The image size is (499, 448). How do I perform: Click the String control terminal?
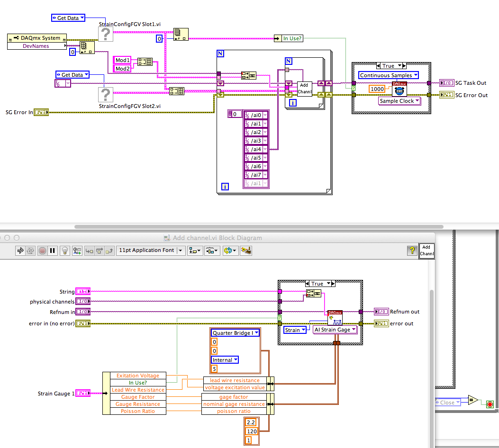pyautogui.click(x=83, y=291)
